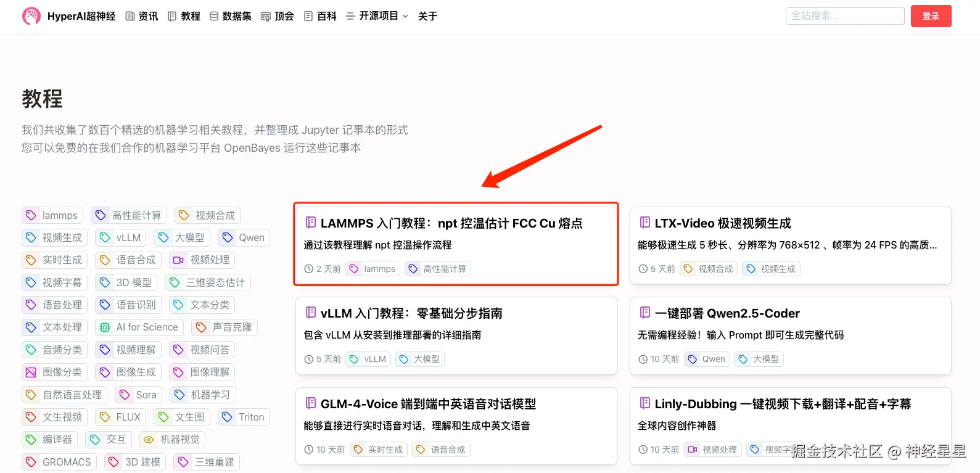Image resolution: width=980 pixels, height=473 pixels.
Task: Select the 大模型 sidebar tag
Action: [182, 237]
